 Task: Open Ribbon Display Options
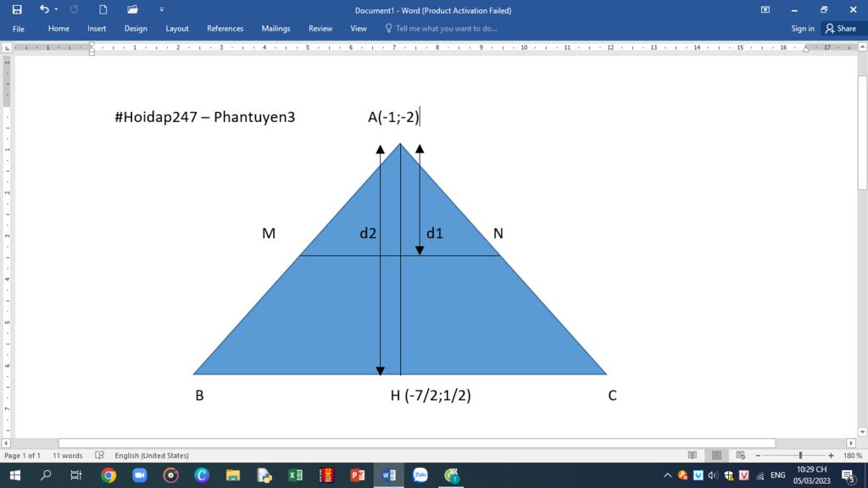765,10
